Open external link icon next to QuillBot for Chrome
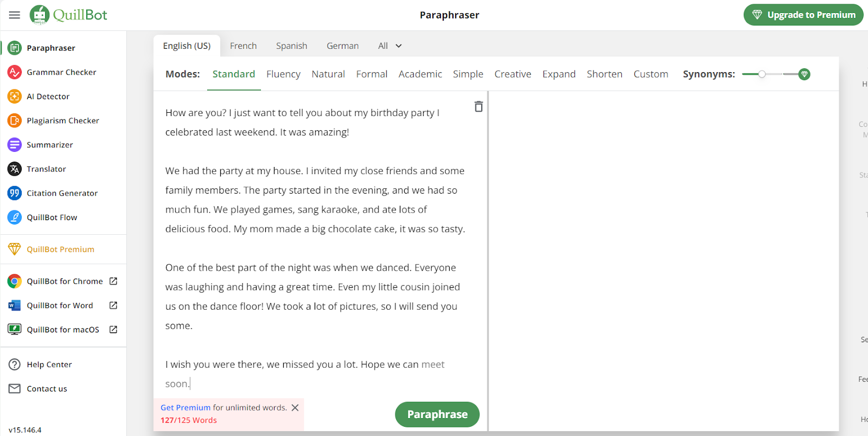 coord(113,281)
